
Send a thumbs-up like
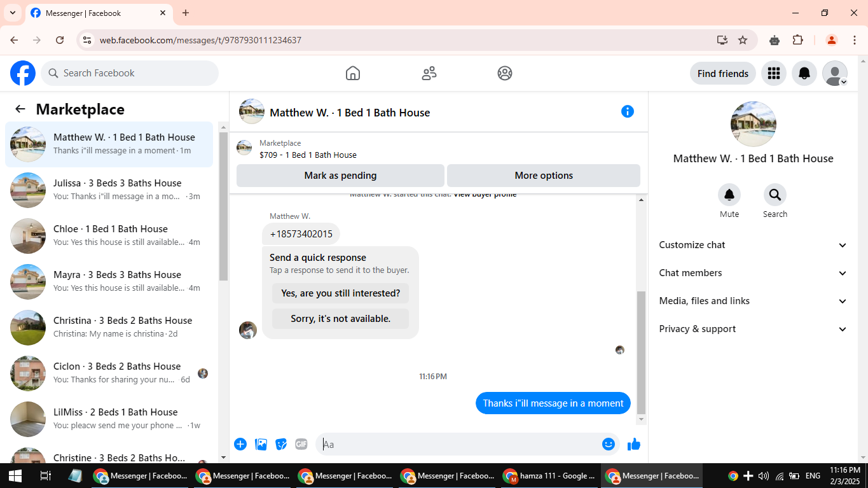(x=634, y=444)
